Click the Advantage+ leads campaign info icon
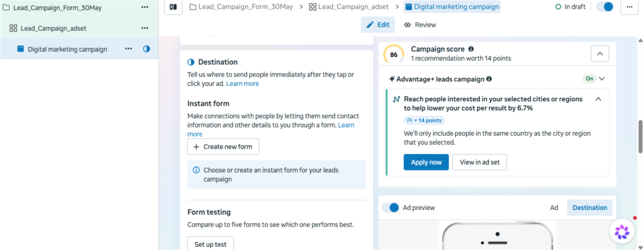 click(x=489, y=79)
